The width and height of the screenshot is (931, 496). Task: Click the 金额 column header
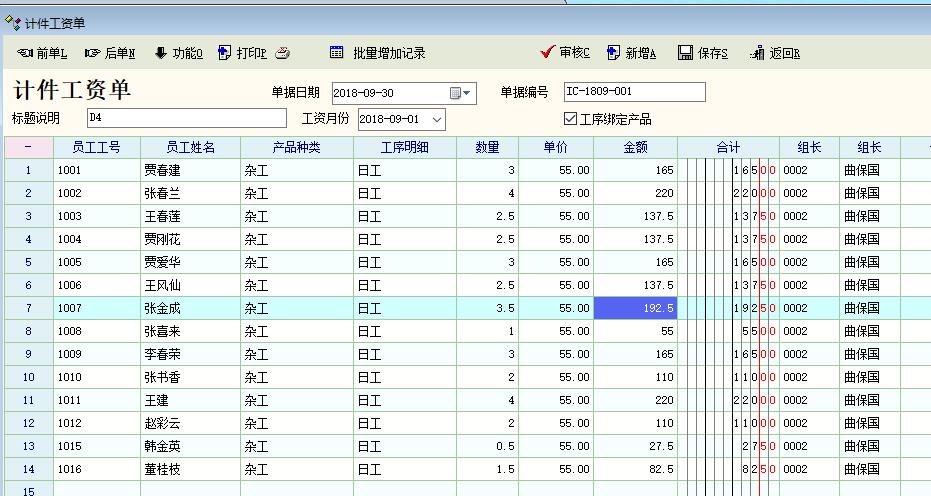[635, 147]
